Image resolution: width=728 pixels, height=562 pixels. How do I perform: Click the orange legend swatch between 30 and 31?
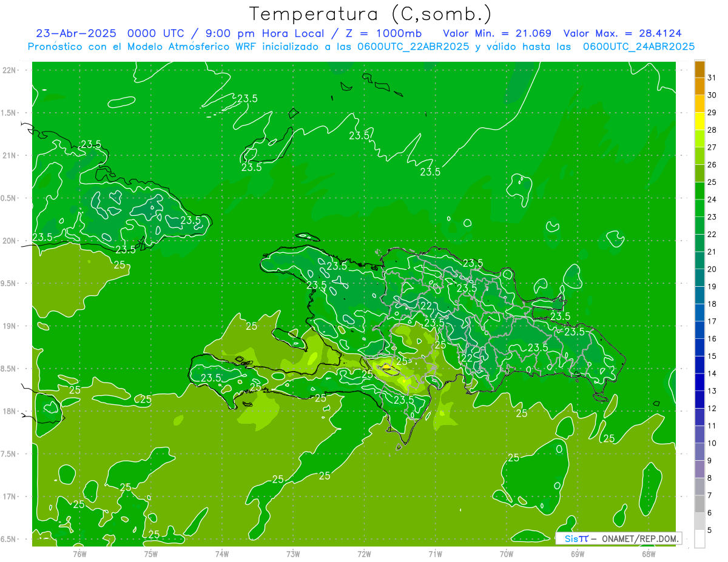coord(699,86)
